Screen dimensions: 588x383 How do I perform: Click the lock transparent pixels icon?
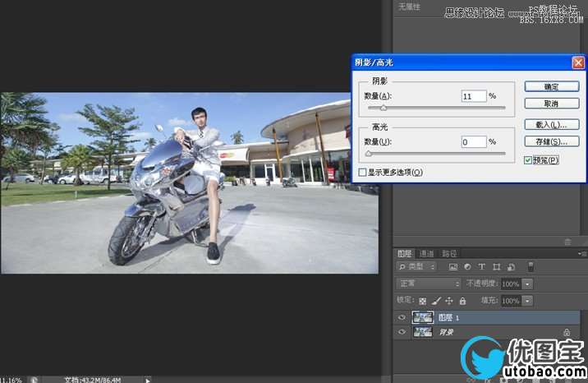pos(423,302)
